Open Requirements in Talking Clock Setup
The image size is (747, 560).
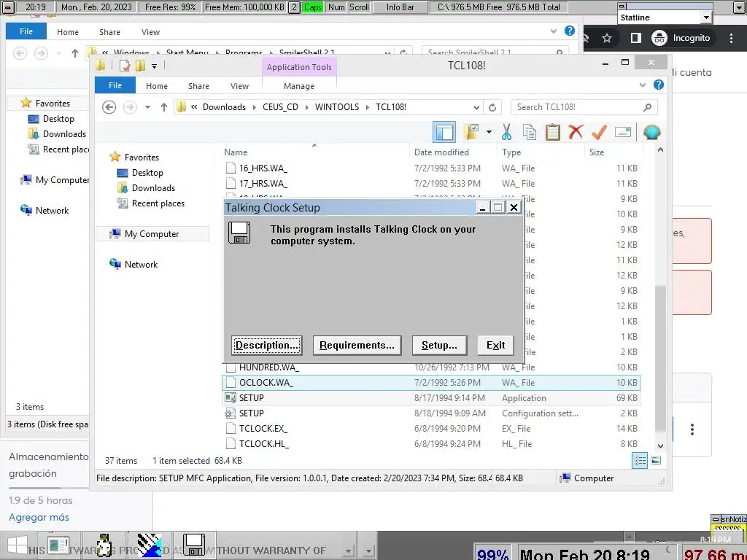(x=357, y=345)
